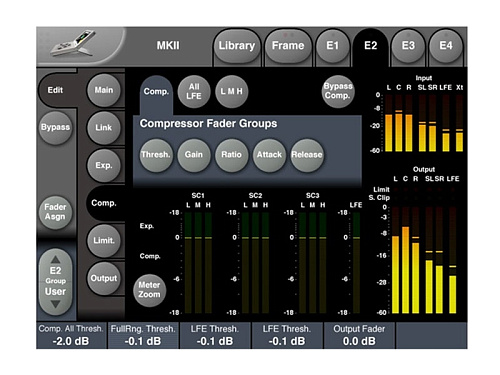Select the All LFE sub-tab
Screen dimensions: 500x375
click(x=194, y=91)
